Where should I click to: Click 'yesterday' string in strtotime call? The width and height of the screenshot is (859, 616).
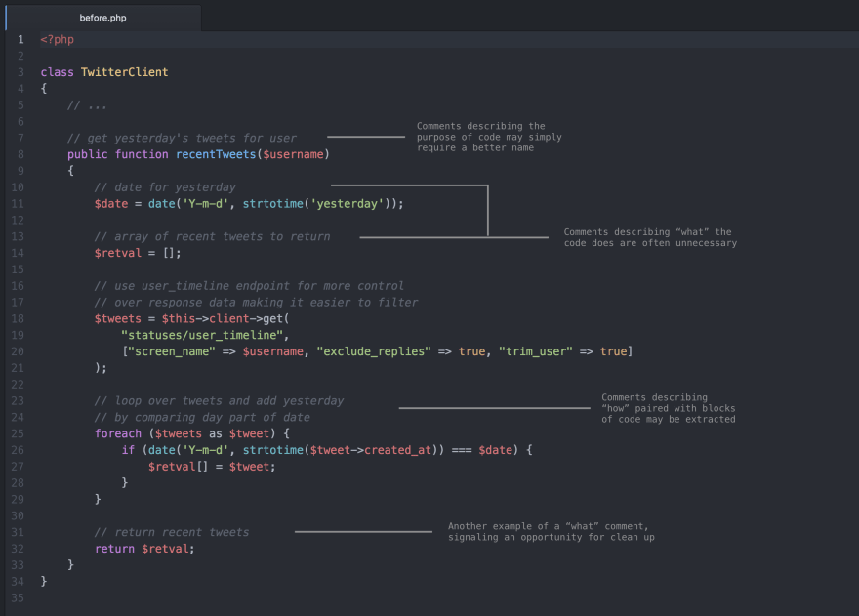[348, 204]
